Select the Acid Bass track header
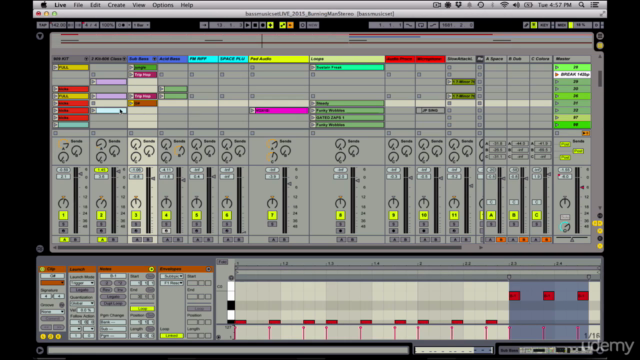640x360 pixels. click(x=173, y=59)
